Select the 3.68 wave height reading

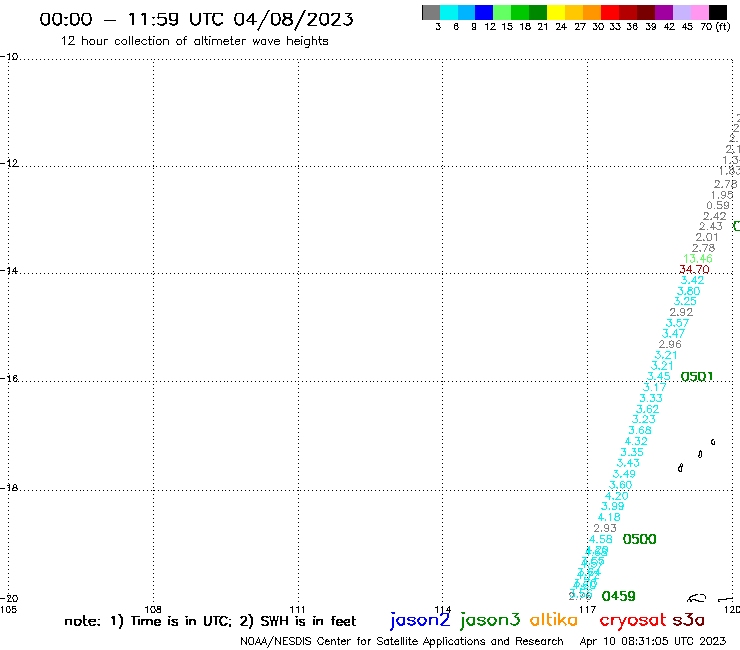click(x=640, y=430)
